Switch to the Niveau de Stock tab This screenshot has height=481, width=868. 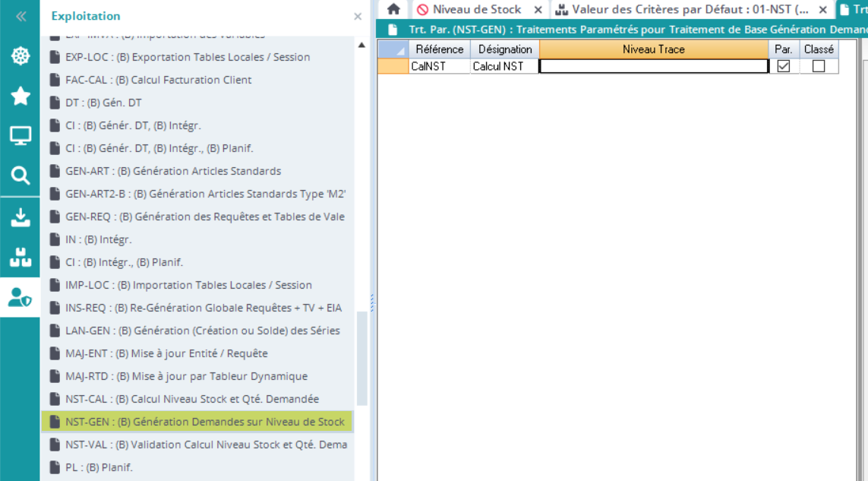476,10
